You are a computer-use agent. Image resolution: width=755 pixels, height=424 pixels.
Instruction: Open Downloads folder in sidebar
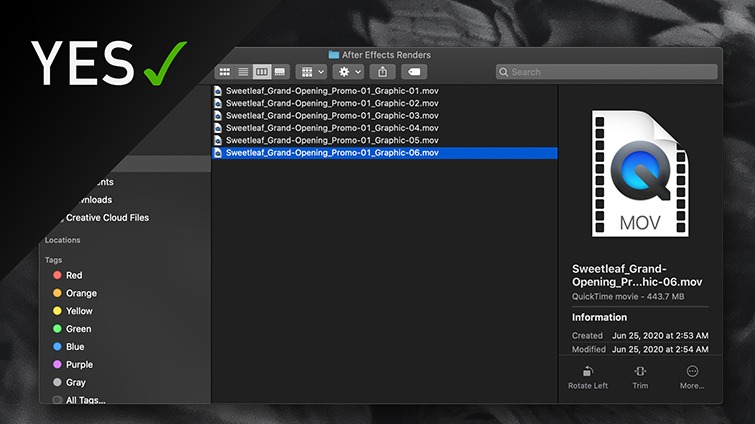(90, 200)
